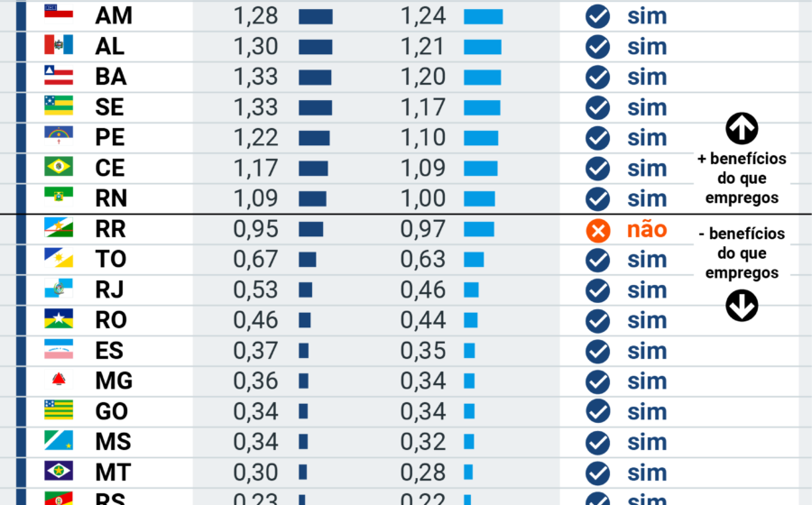Click the orange X icon in RR row
The width and height of the screenshot is (812, 505).
pos(598,231)
